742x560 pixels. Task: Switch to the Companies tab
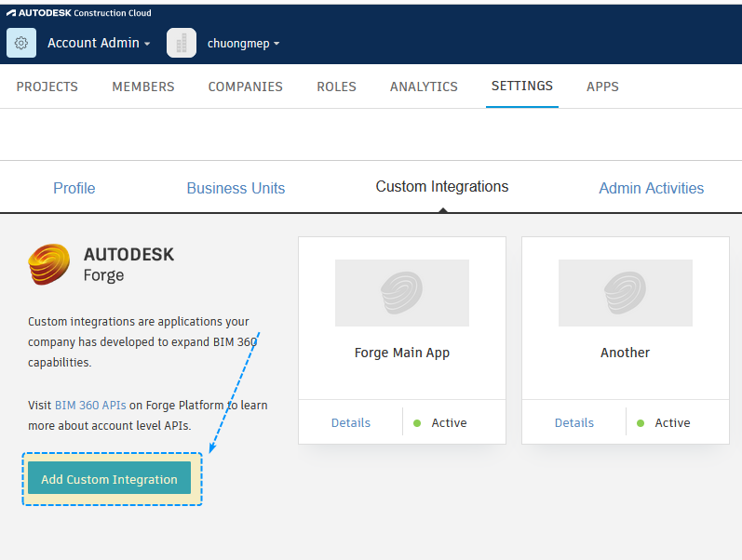point(246,87)
